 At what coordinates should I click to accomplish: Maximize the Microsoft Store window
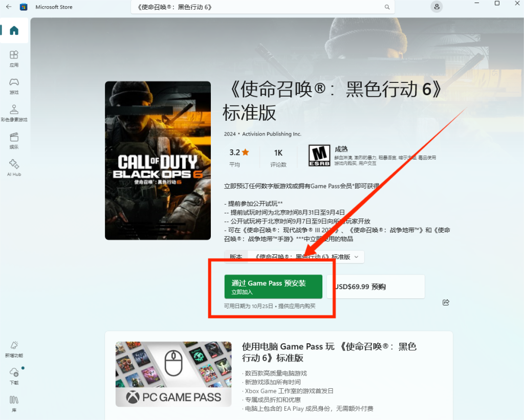(497, 4)
